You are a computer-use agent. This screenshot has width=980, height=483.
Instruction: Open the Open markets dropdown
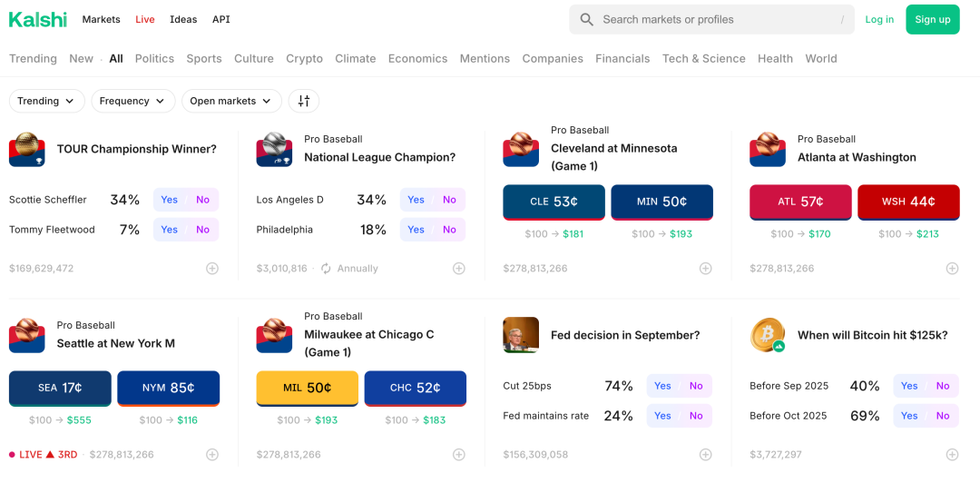[x=231, y=101]
